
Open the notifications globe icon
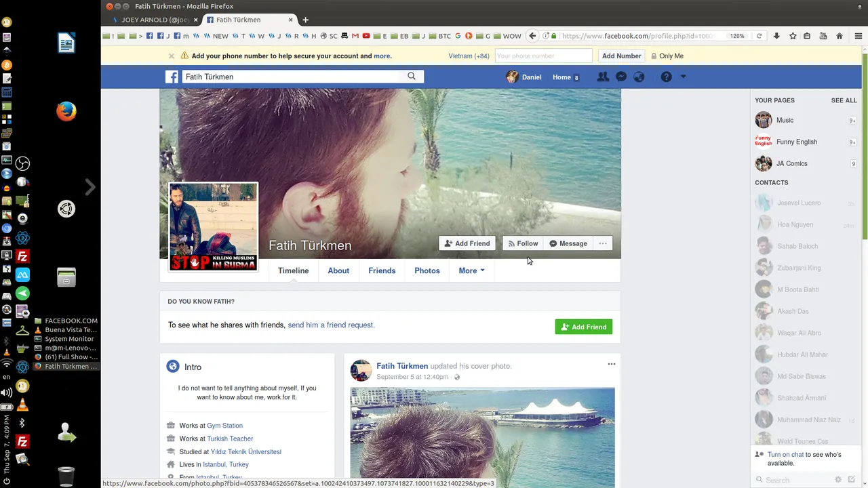click(639, 77)
